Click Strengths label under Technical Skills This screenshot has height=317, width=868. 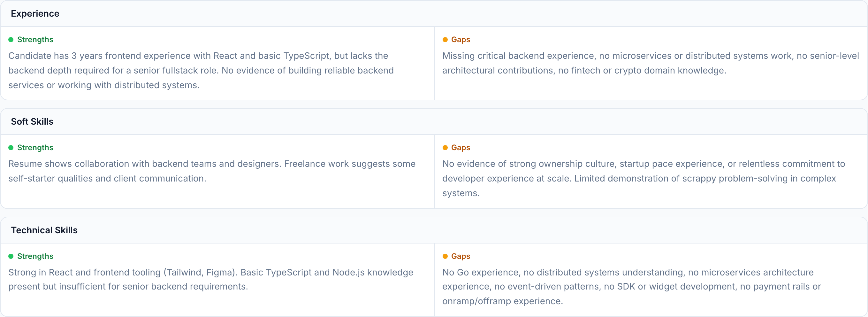35,256
